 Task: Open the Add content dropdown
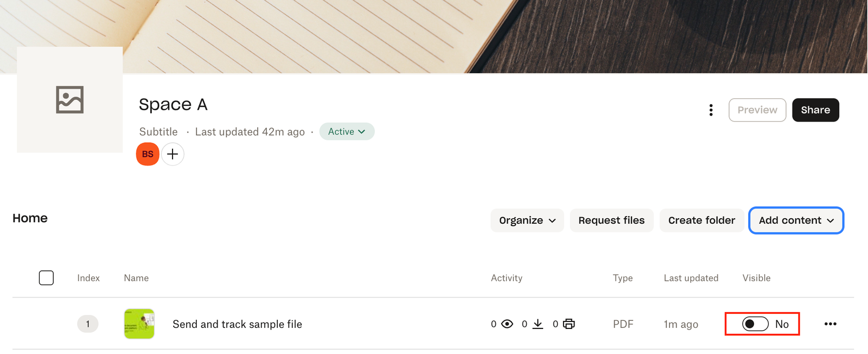[x=796, y=220]
